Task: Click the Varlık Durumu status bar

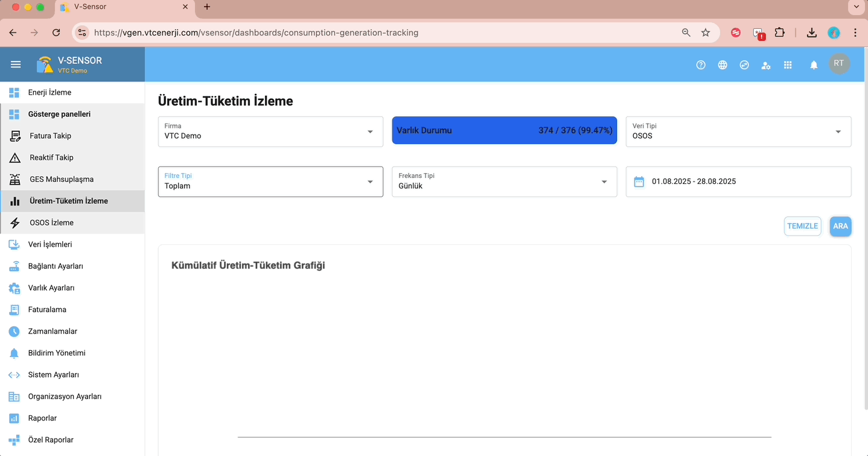Action: point(504,130)
